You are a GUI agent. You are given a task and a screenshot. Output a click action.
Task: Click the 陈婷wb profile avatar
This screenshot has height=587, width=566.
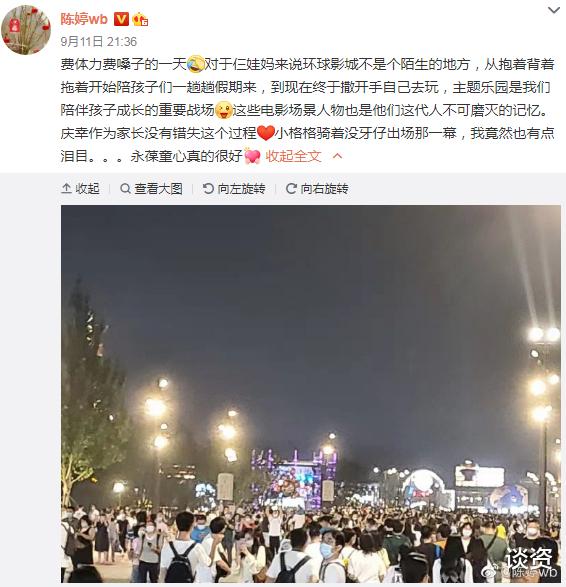click(26, 30)
